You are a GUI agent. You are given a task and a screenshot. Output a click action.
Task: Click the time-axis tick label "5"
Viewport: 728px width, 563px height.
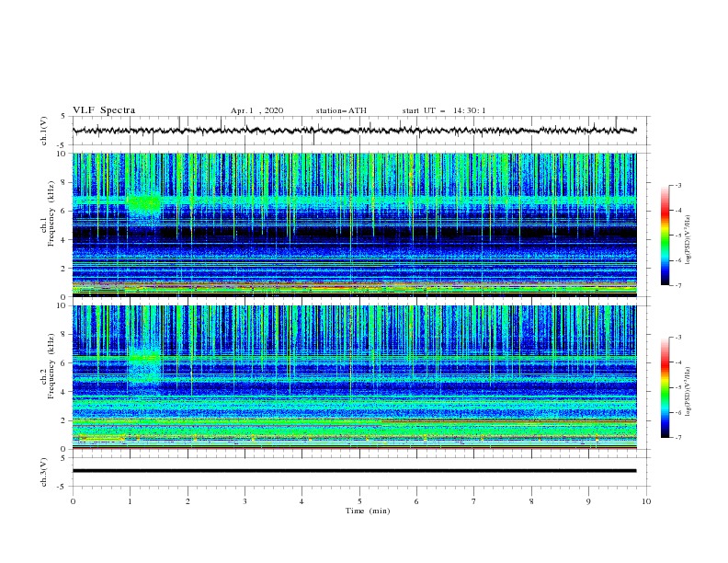tap(359, 501)
